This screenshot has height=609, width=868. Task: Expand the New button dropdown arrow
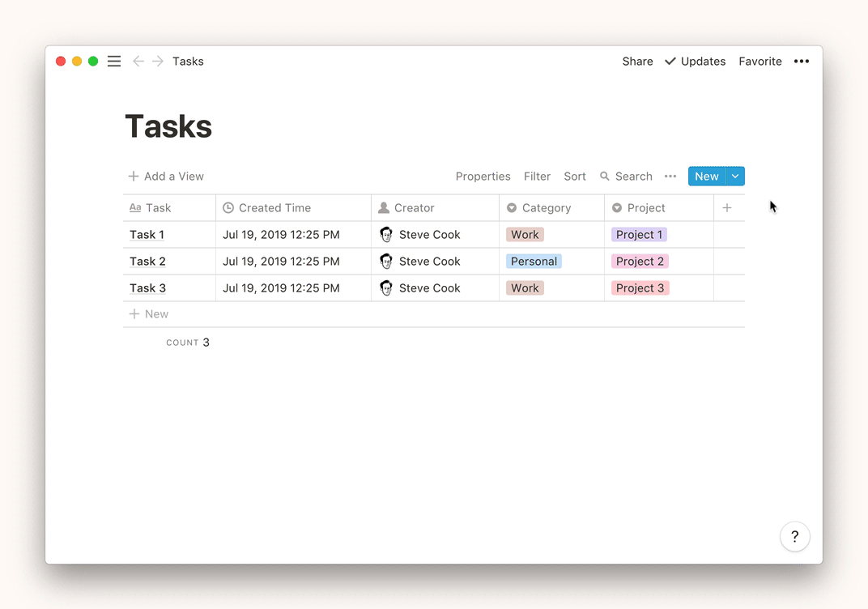coord(735,177)
